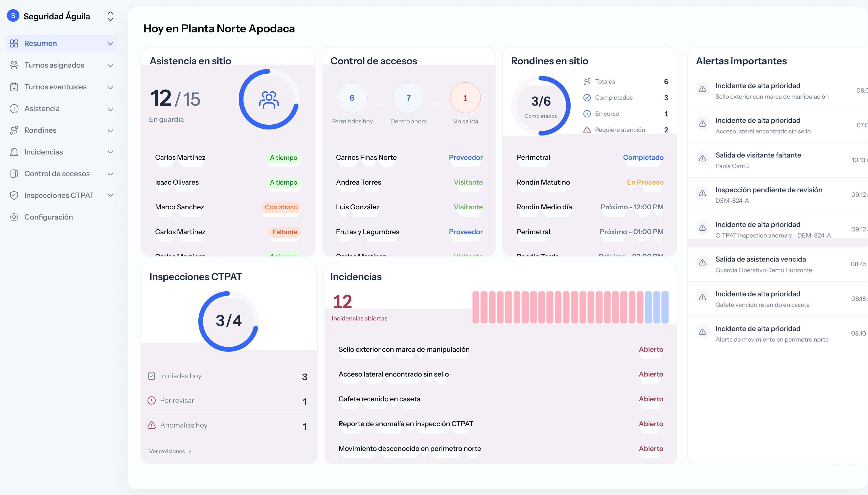Collapse the Resumen menu chevron
Image resolution: width=868 pixels, height=495 pixels.
110,44
